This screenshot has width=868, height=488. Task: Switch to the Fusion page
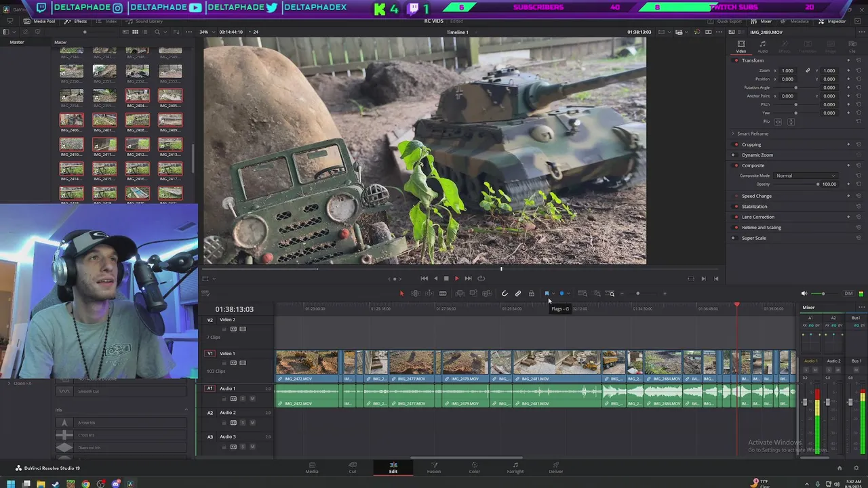pyautogui.click(x=434, y=468)
